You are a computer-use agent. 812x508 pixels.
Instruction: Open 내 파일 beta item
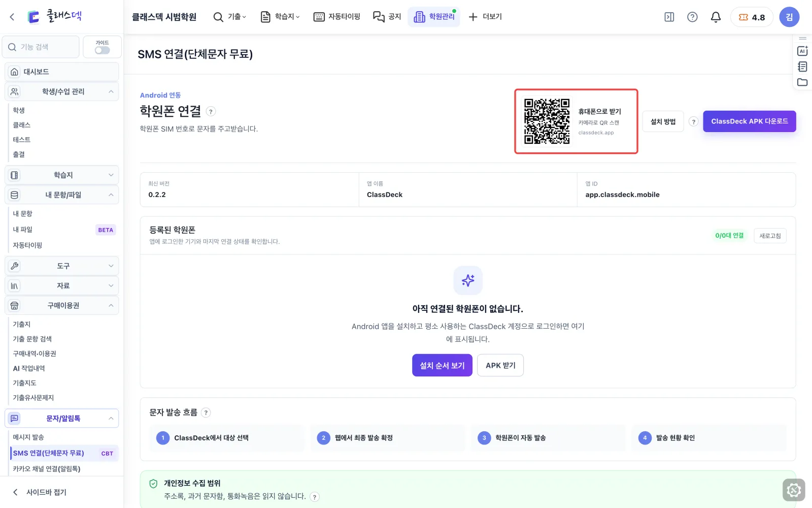pos(64,230)
